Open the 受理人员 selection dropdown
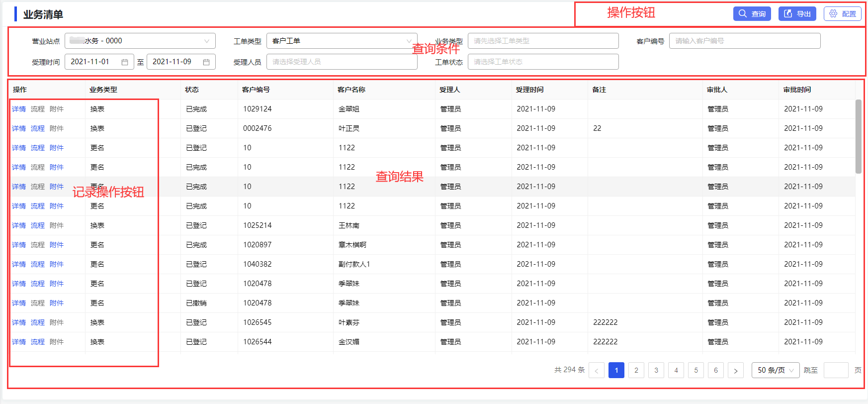 point(342,62)
